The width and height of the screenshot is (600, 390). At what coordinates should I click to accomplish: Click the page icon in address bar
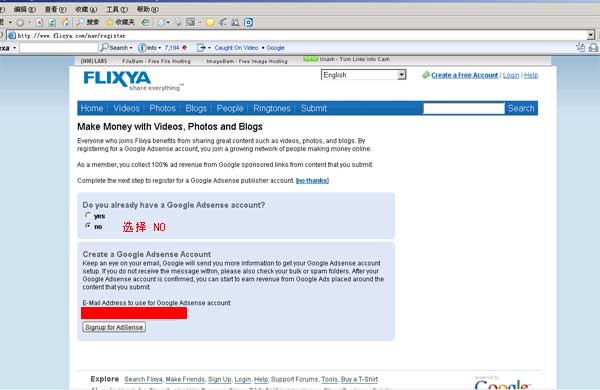(x=12, y=35)
